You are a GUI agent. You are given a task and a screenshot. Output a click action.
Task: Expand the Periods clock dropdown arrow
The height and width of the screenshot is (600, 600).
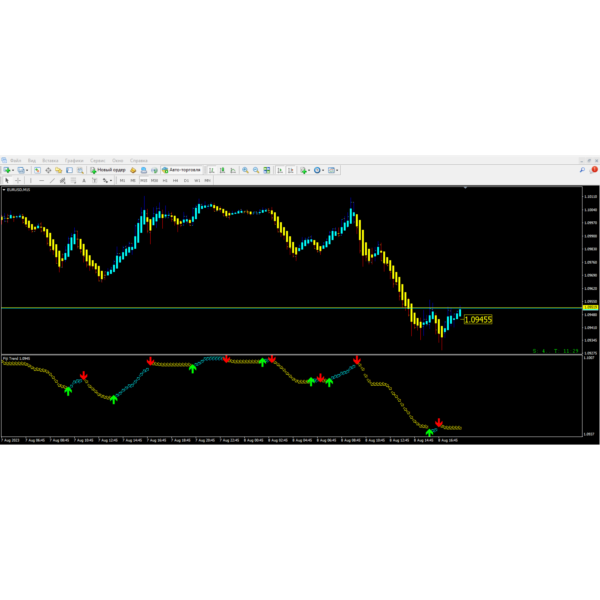coord(323,171)
